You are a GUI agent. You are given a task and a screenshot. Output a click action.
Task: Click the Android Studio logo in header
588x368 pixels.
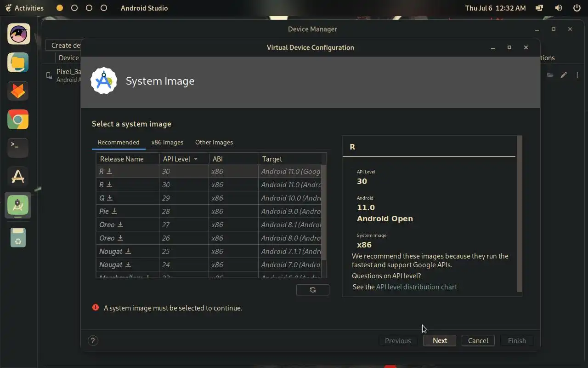pos(104,81)
